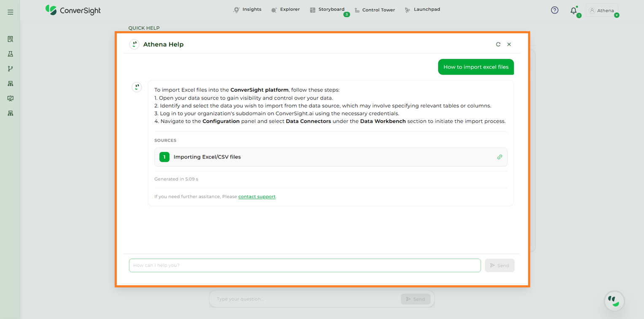Viewport: 644px width, 319px height.
Task: Open the source link icon for Importing Excel/CSV
Action: point(499,157)
